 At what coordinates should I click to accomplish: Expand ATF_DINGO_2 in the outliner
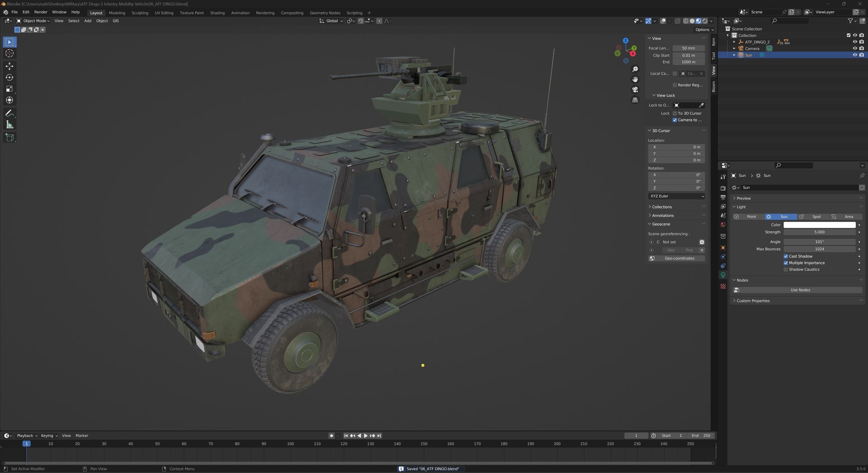tap(734, 42)
